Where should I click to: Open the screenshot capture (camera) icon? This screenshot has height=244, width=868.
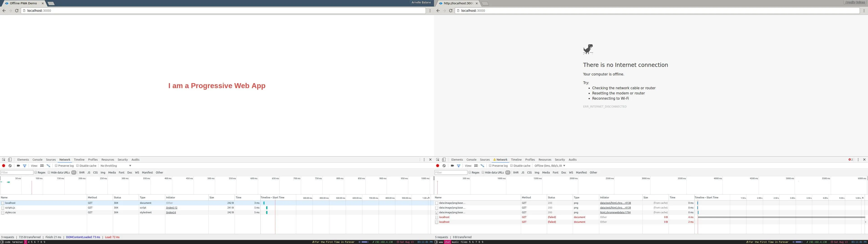point(18,165)
